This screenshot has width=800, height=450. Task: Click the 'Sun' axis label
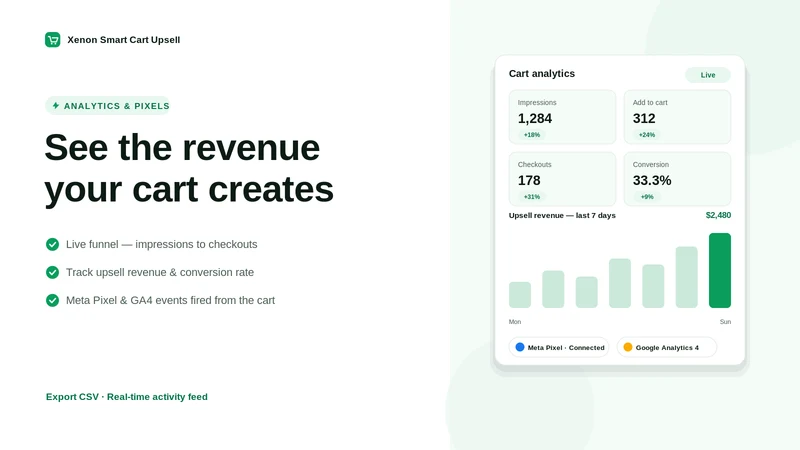click(x=726, y=322)
